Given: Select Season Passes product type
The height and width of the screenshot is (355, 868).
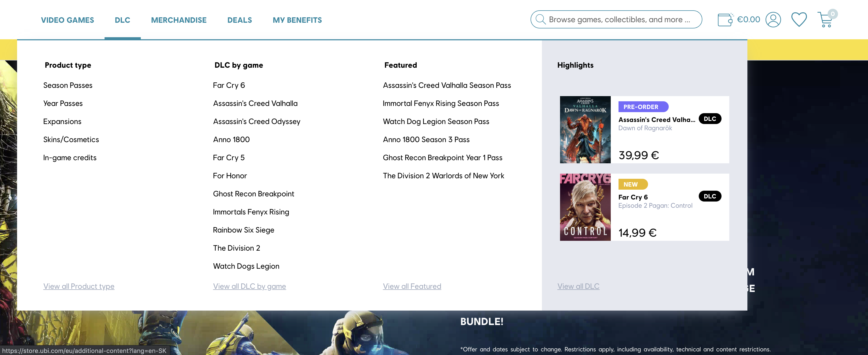Looking at the screenshot, I should (68, 85).
